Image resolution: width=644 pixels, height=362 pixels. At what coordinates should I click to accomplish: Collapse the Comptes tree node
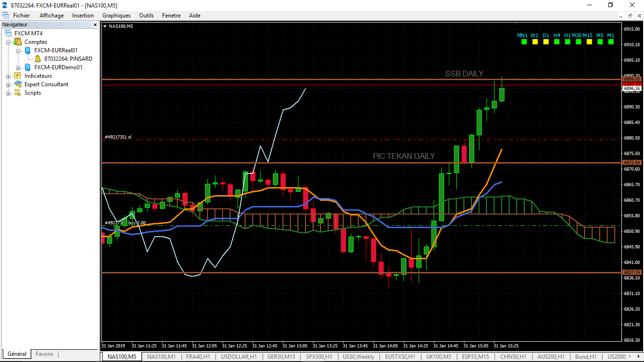click(x=8, y=42)
